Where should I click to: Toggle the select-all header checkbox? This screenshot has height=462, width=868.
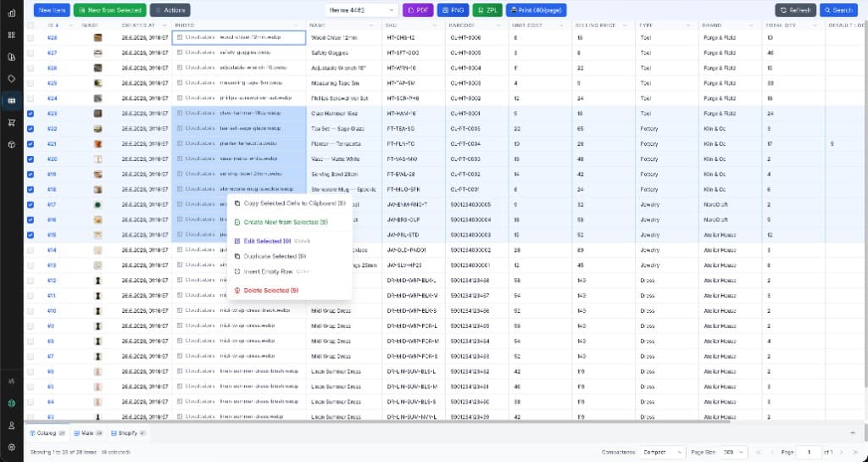click(x=31, y=25)
